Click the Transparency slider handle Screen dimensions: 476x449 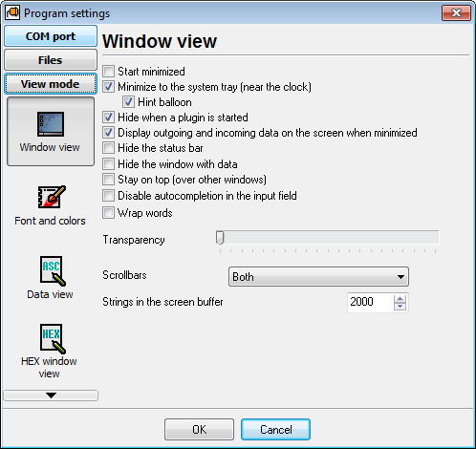tap(220, 238)
